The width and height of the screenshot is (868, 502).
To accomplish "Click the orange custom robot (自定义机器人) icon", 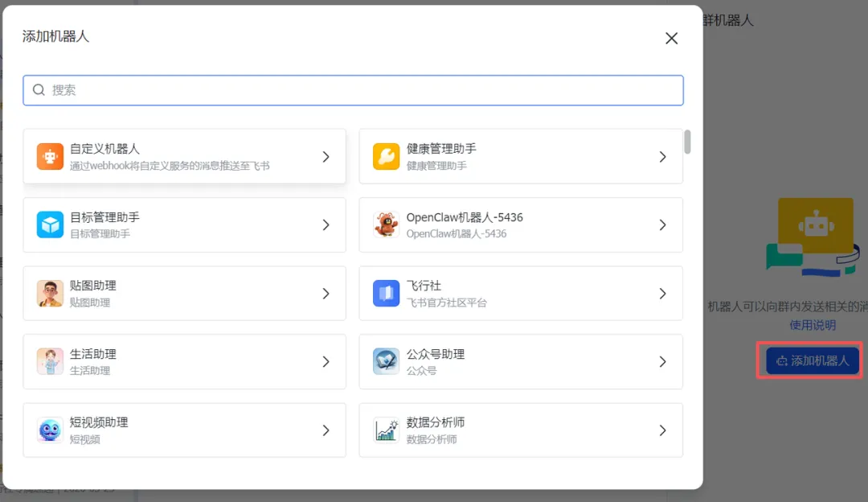I will click(50, 157).
